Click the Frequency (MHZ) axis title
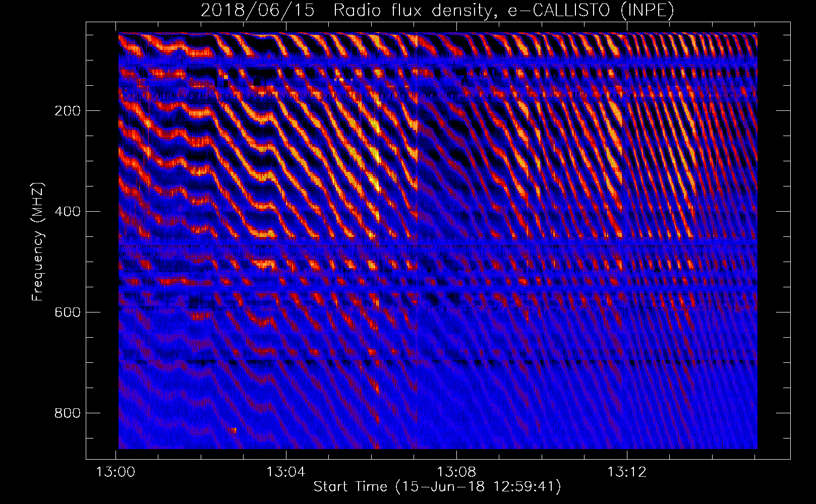The height and width of the screenshot is (504, 816). pos(38,241)
